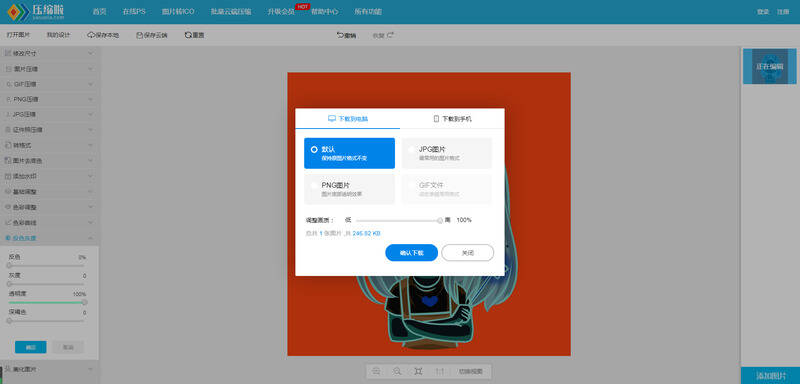The image size is (800, 384).
Task: Open the 批量云端压缩 nav item
Action: 231,12
